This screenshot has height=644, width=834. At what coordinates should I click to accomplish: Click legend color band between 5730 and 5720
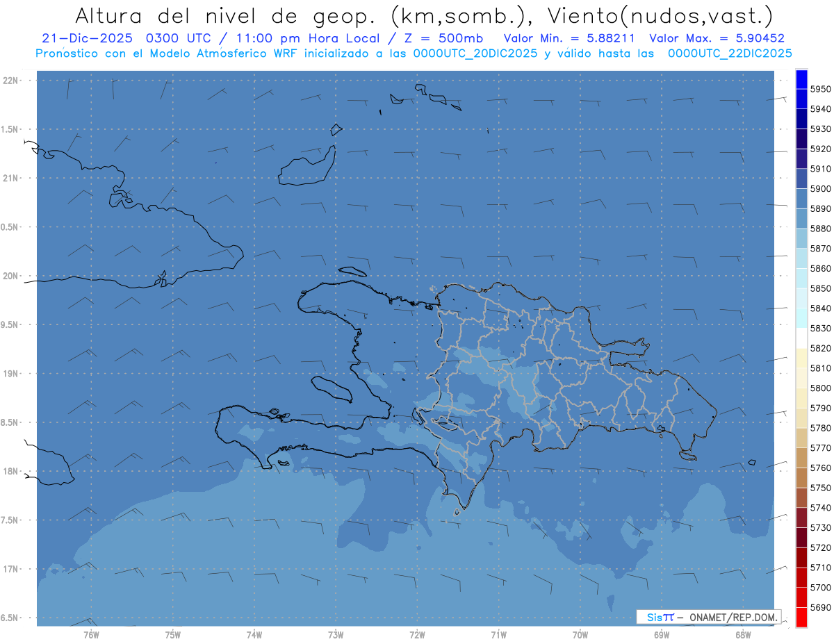pyautogui.click(x=801, y=537)
